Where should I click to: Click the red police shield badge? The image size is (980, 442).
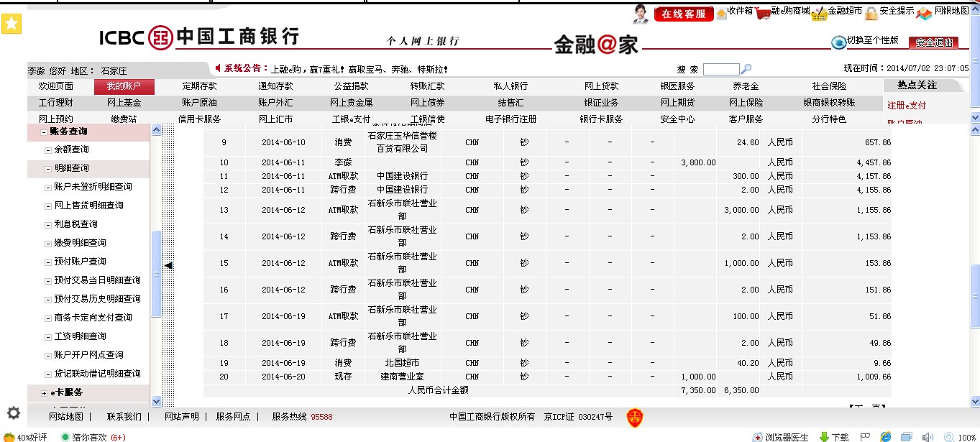point(635,417)
